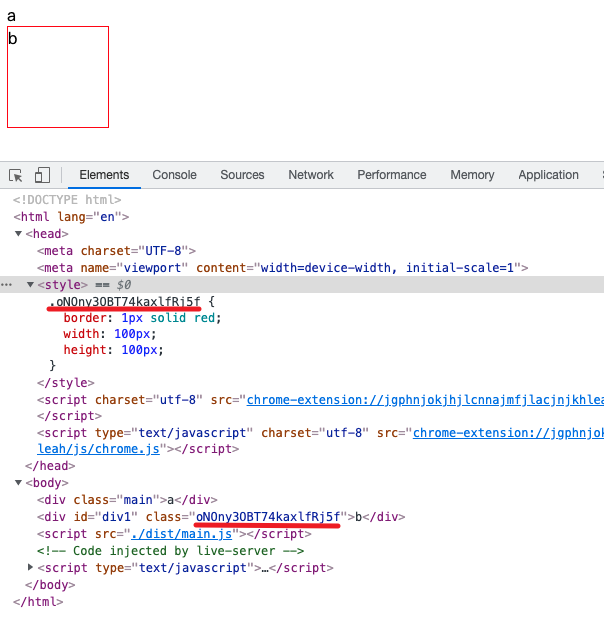The image size is (604, 640).
Task: Collapse the head element node
Action: [x=18, y=234]
